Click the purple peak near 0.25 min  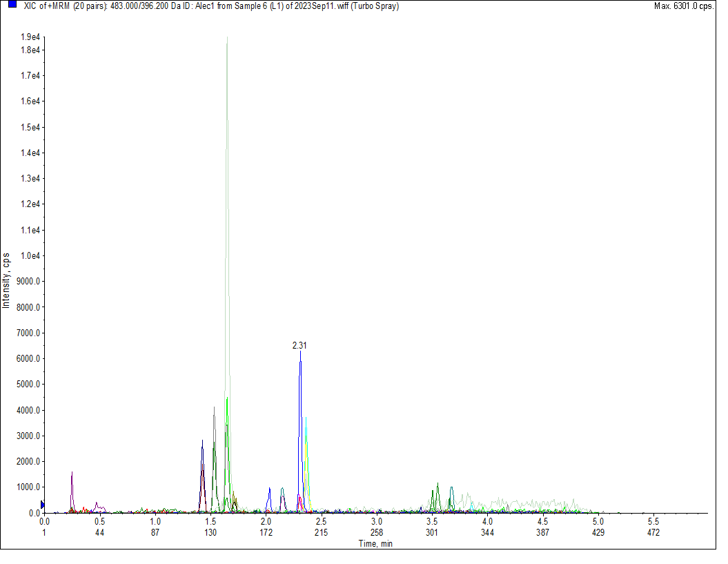pyautogui.click(x=72, y=492)
